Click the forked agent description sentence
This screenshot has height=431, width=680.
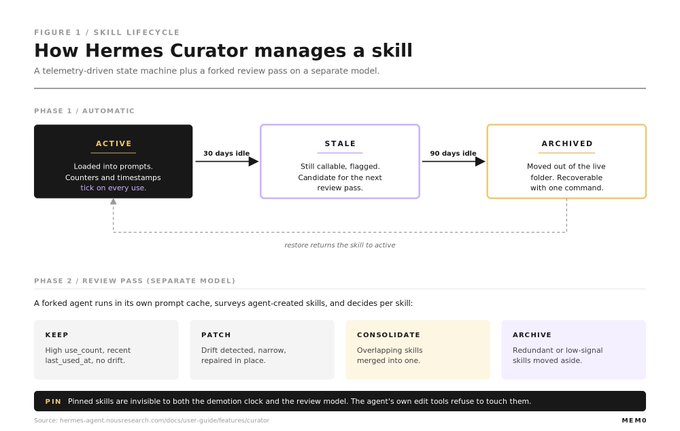pos(223,303)
